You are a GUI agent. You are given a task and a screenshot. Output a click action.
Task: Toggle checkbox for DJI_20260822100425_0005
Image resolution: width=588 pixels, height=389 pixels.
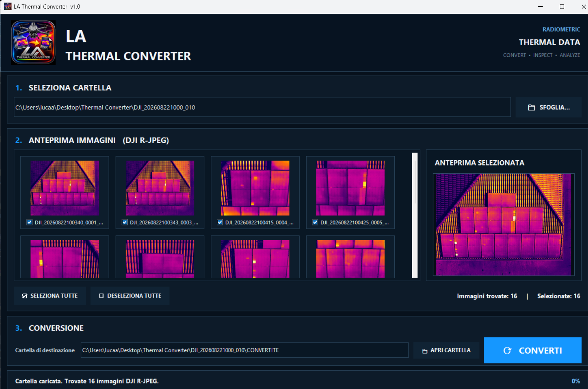(315, 222)
